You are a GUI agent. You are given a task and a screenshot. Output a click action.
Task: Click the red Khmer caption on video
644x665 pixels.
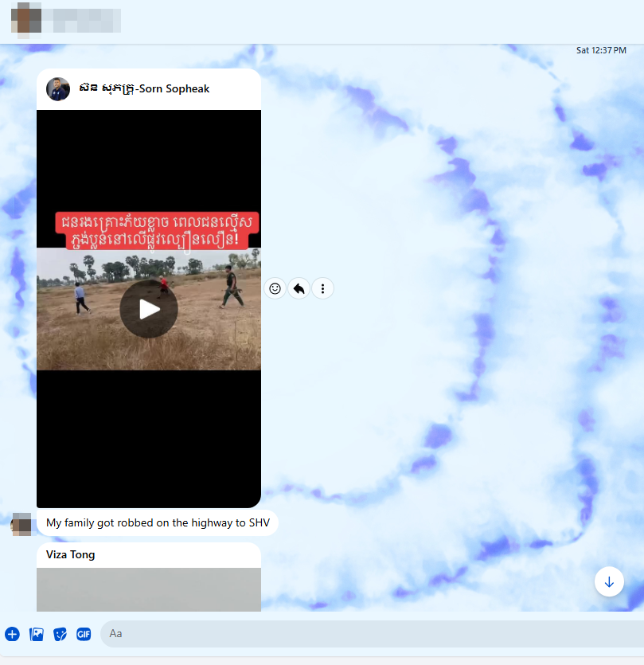(157, 230)
